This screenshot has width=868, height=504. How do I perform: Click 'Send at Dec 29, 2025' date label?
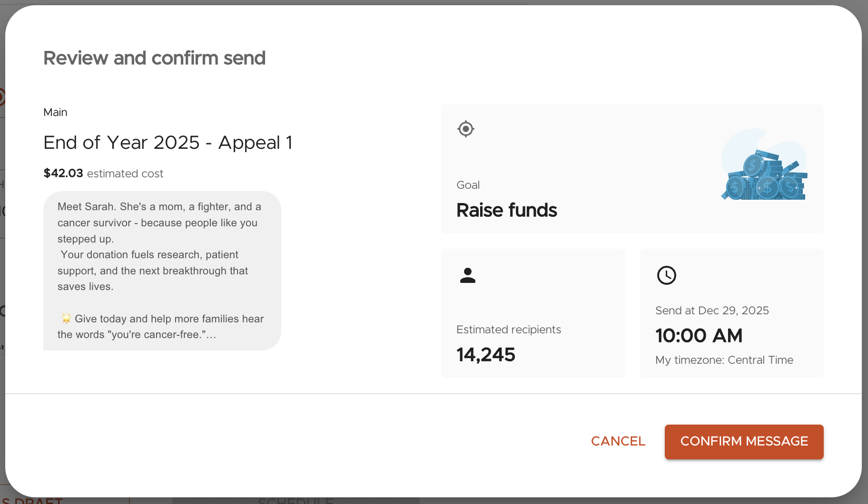(x=712, y=310)
